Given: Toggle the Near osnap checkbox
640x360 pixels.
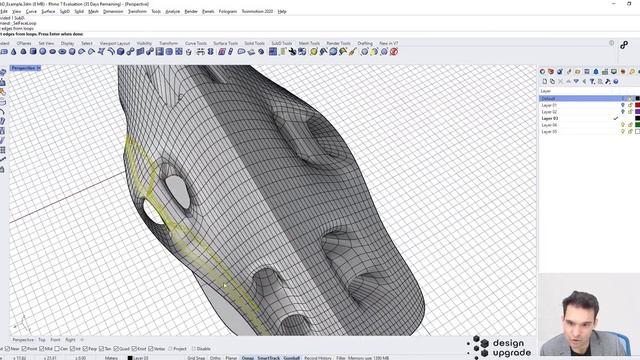Looking at the screenshot, I should pos(7,349).
